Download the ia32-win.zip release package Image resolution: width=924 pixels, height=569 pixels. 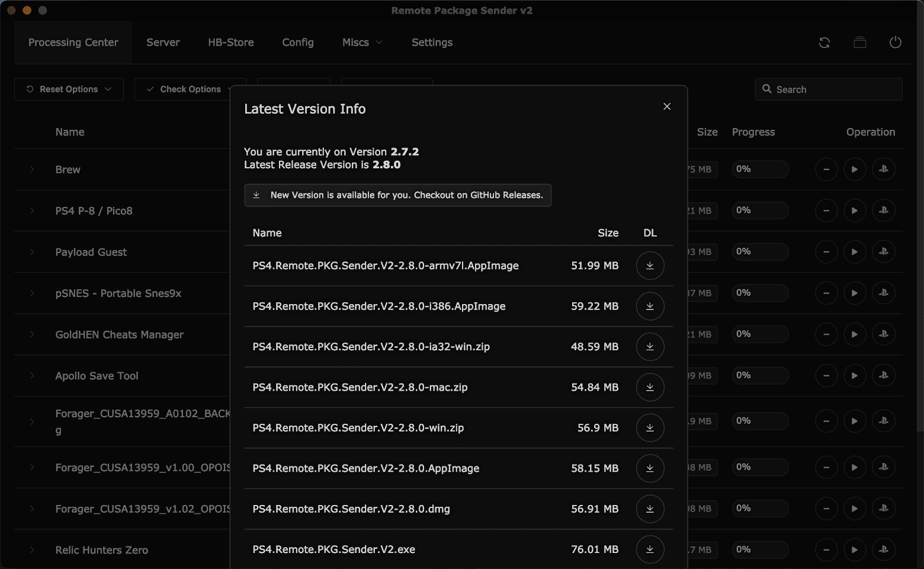coord(650,347)
